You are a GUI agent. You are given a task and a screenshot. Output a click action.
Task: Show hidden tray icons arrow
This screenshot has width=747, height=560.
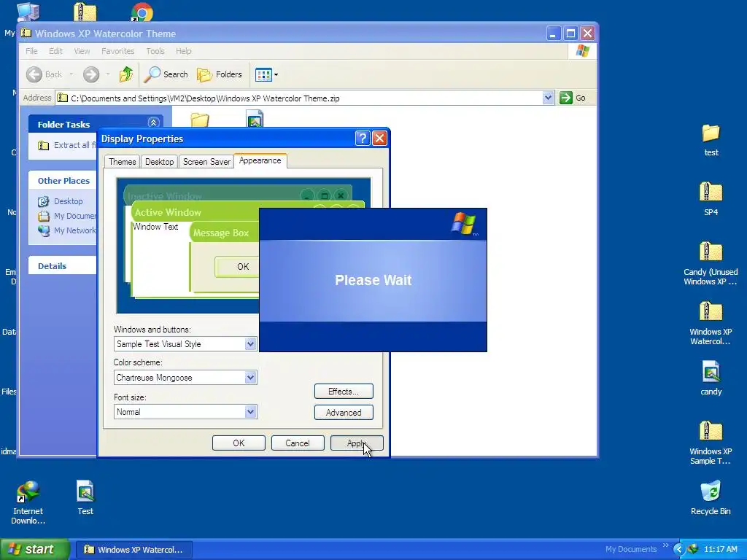[x=679, y=549]
